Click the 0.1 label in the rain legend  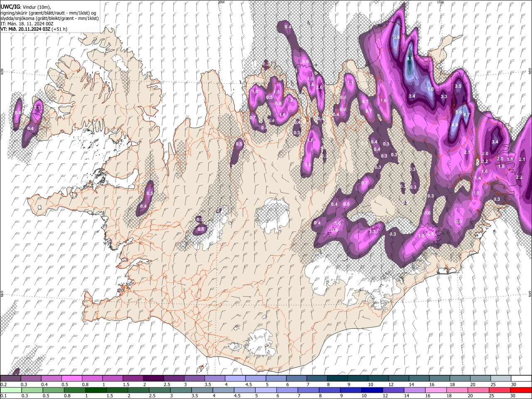point(4,395)
